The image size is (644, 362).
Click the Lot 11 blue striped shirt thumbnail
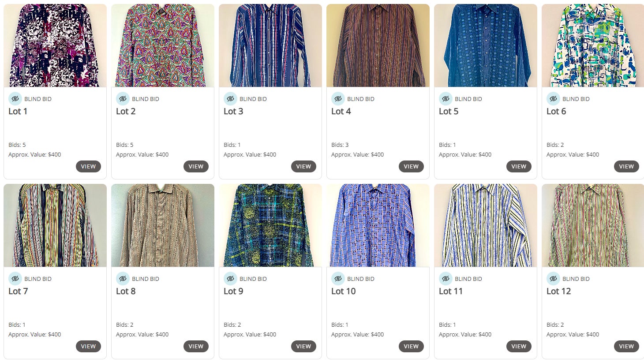click(485, 226)
